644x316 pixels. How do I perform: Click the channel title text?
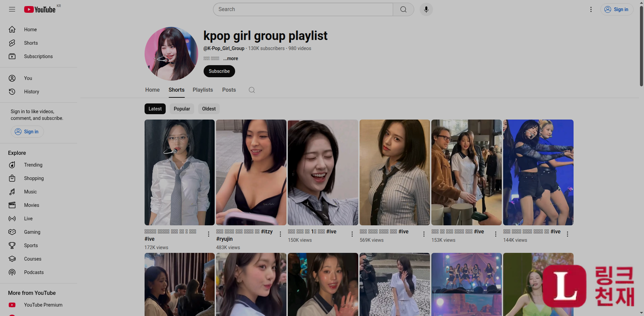(x=265, y=36)
